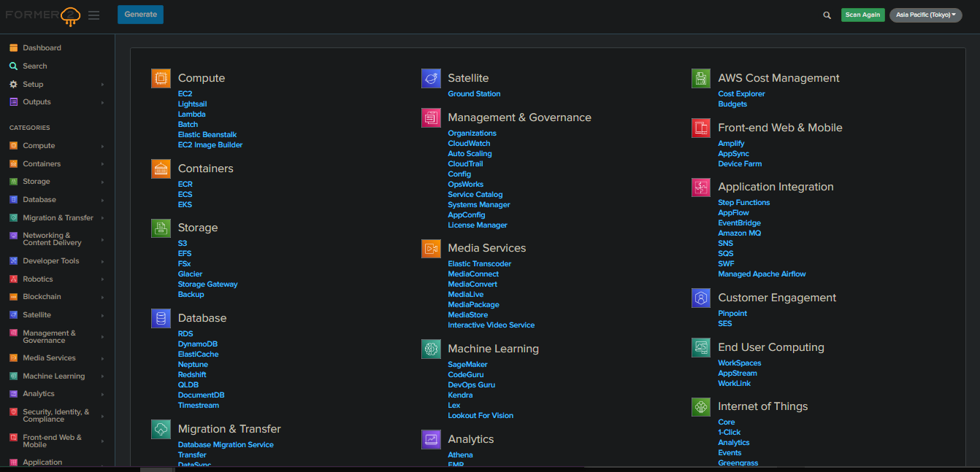
Task: Click the Outputs icon in sidebar
Action: point(13,102)
